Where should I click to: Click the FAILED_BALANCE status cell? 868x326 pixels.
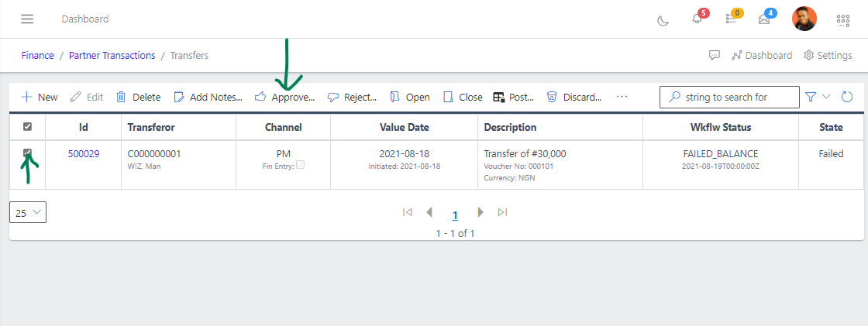(720, 154)
